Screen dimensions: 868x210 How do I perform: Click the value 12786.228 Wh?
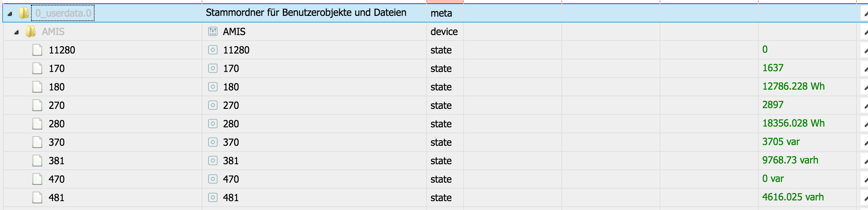click(x=793, y=86)
